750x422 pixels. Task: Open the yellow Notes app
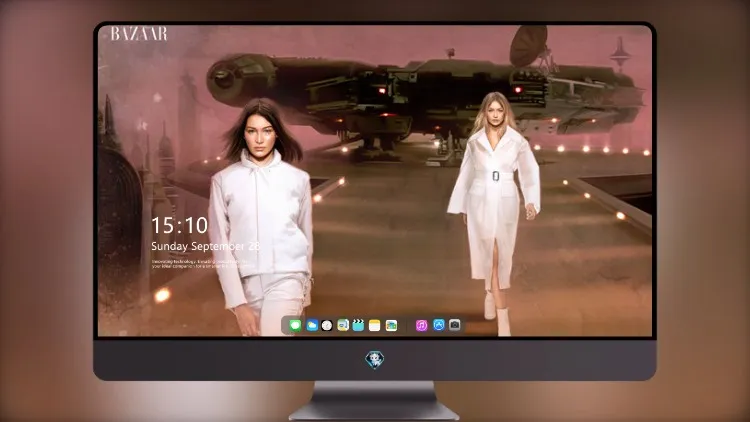point(375,325)
